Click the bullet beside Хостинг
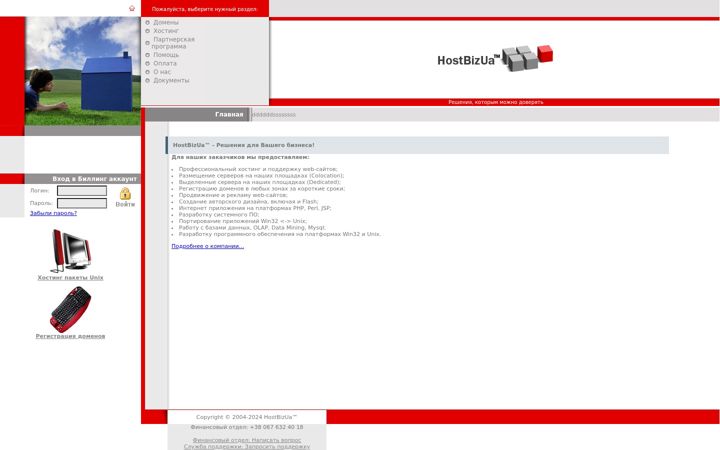 (x=147, y=31)
